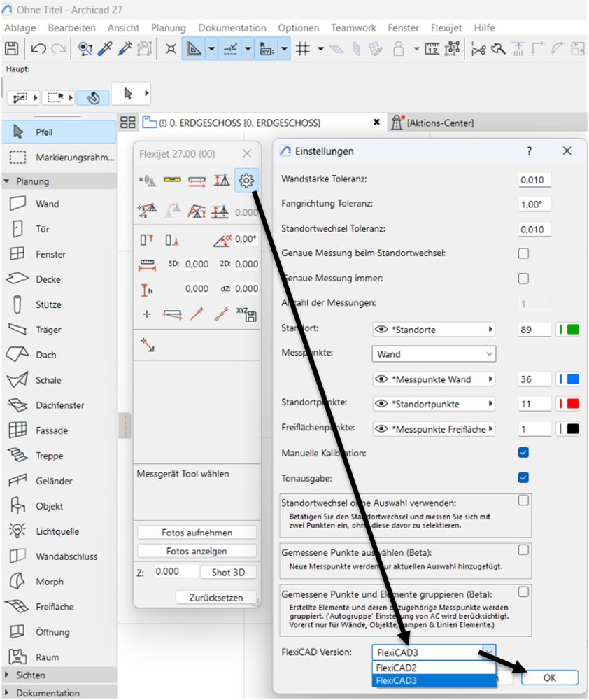Click the redo arrow icon
589x700 pixels.
[59, 48]
